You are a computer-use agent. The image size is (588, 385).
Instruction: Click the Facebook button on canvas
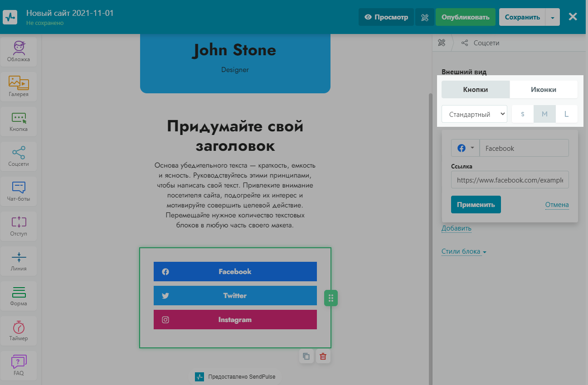tap(235, 272)
